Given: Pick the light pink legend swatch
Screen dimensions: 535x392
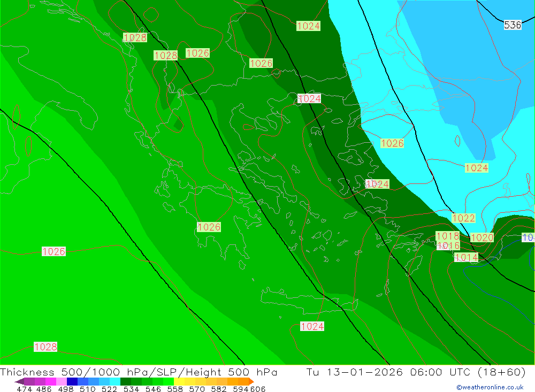Looking at the screenshot, I should pyautogui.click(x=60, y=381).
